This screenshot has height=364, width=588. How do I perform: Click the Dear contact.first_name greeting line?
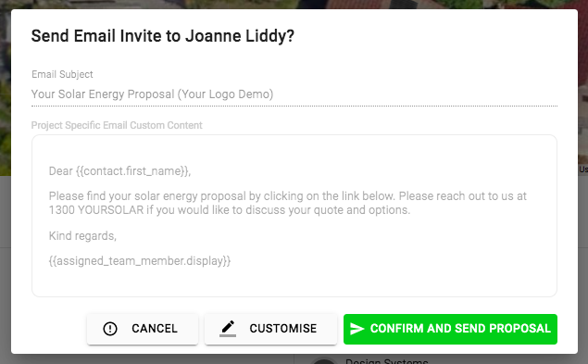click(120, 171)
